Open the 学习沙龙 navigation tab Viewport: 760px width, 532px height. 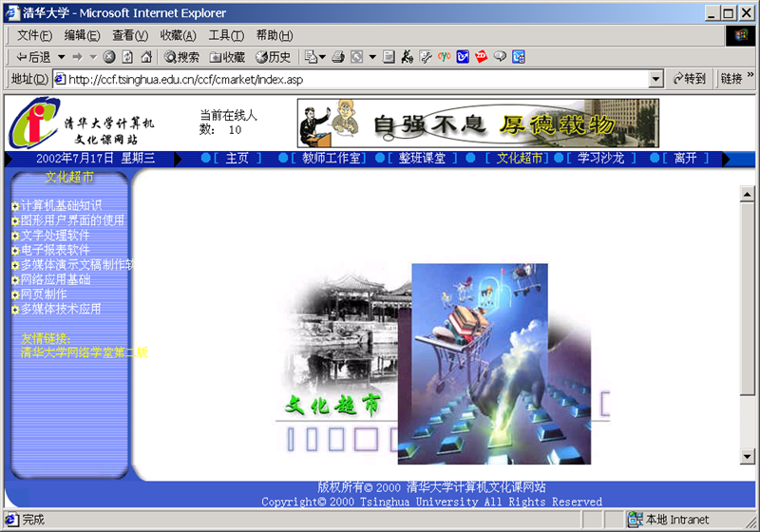pyautogui.click(x=600, y=158)
